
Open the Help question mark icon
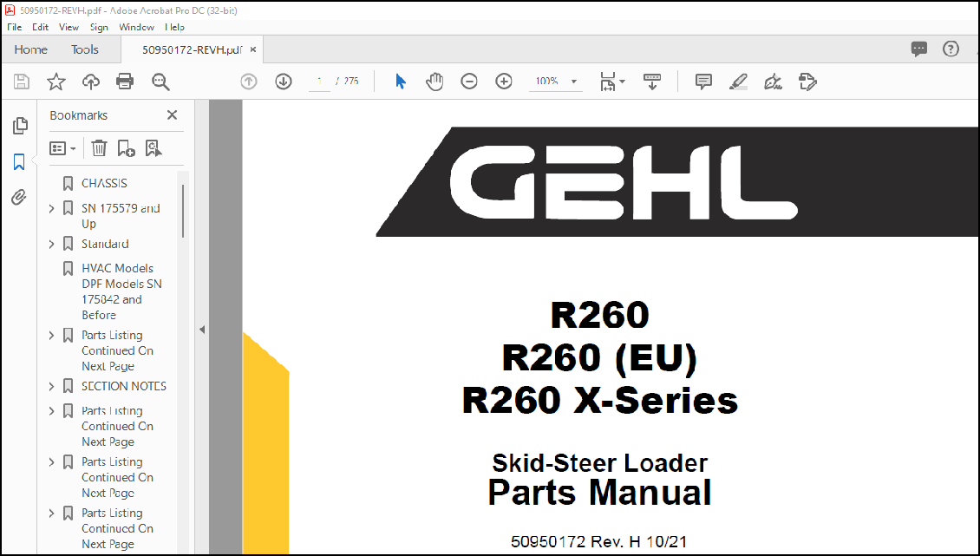coord(951,49)
